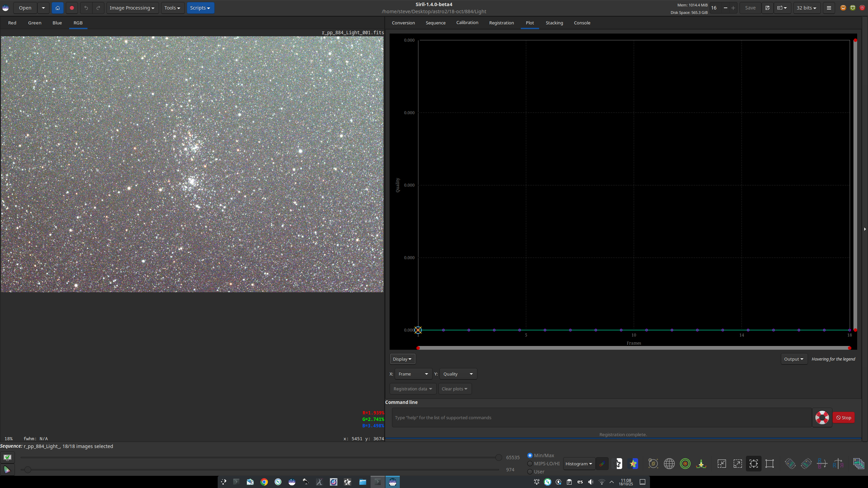This screenshot has width=868, height=488.
Task: Switch to the Stacking tab
Action: (554, 23)
